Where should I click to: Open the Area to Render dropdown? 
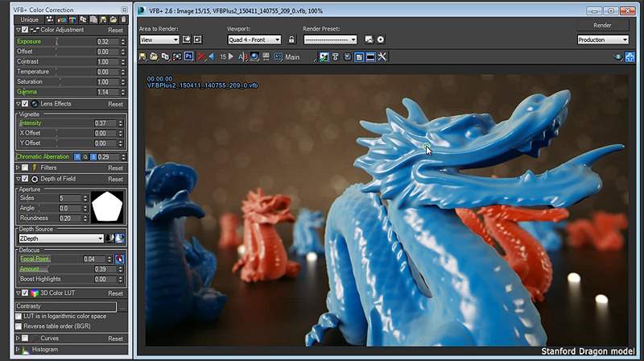[x=159, y=39]
